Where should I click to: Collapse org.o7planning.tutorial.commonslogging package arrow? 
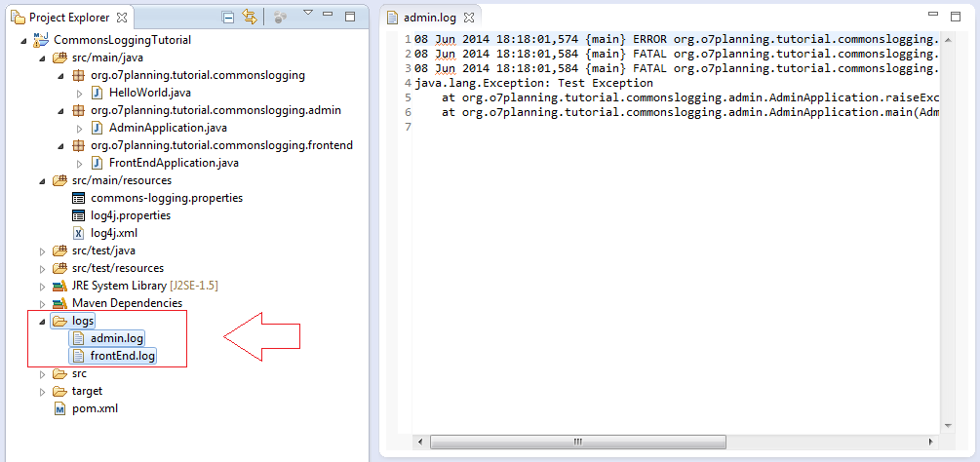pos(60,76)
